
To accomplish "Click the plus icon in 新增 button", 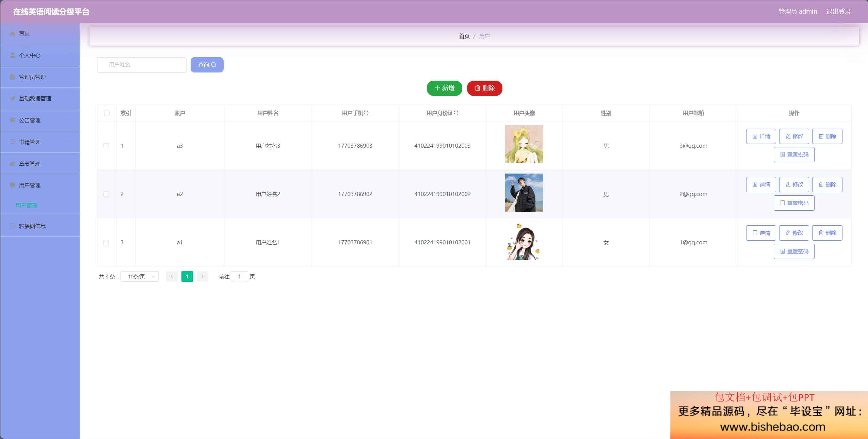I will pos(437,88).
